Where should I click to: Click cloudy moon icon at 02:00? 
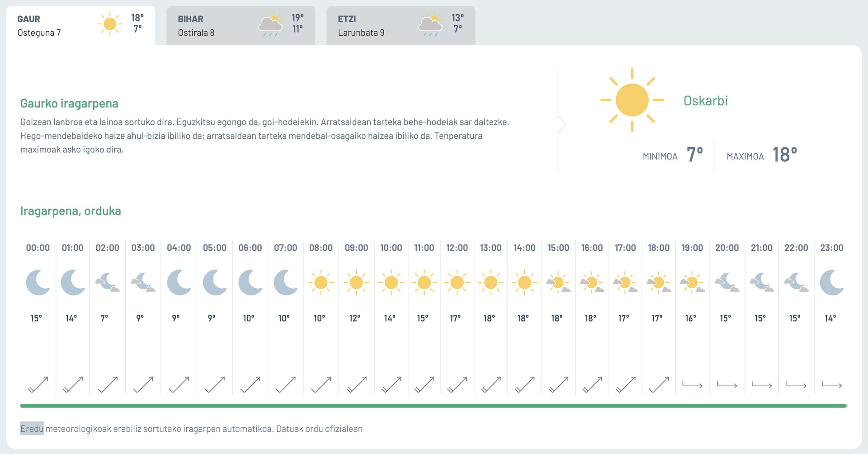pyautogui.click(x=108, y=282)
